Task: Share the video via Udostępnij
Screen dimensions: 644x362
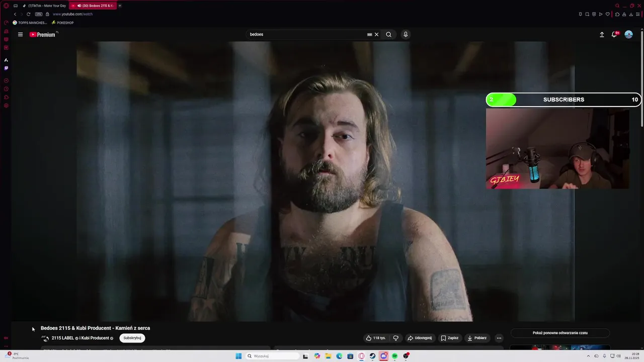Action: pyautogui.click(x=420, y=338)
